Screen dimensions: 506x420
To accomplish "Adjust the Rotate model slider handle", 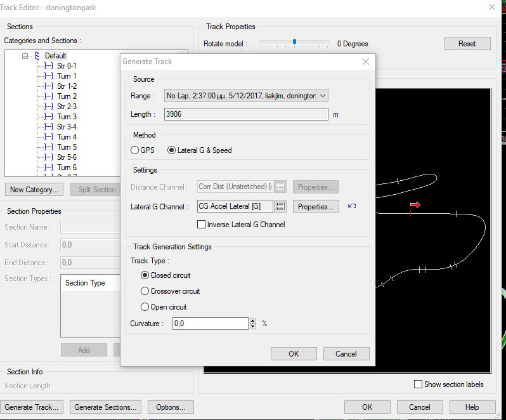I will (294, 42).
